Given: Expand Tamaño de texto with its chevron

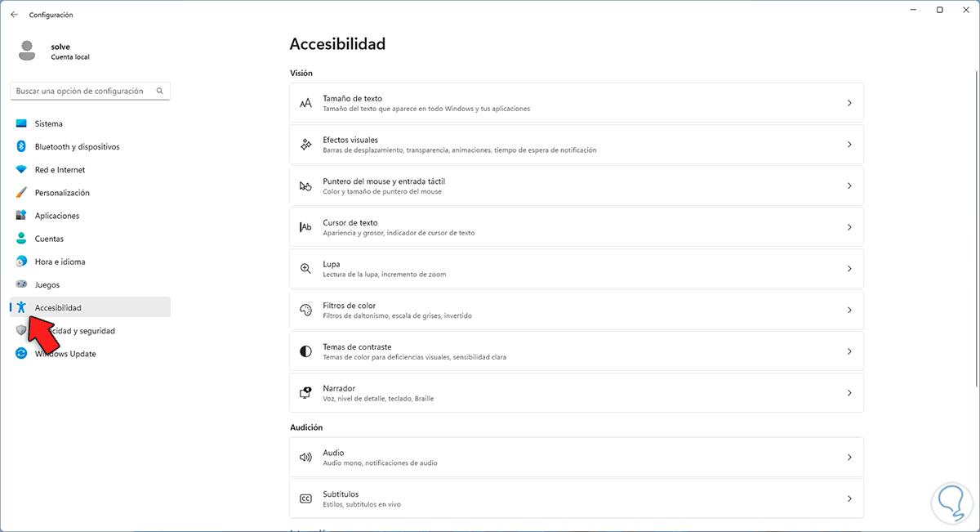Looking at the screenshot, I should click(849, 103).
